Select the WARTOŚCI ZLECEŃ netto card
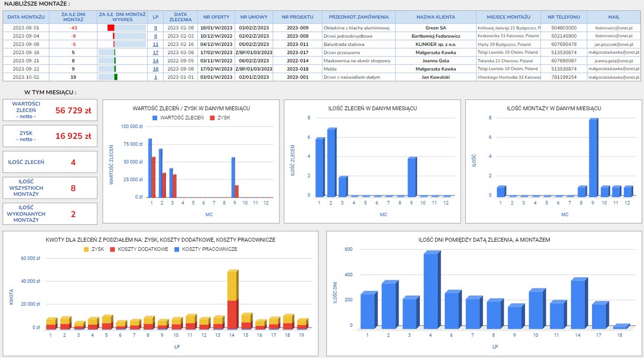The image size is (644, 358). pos(50,110)
